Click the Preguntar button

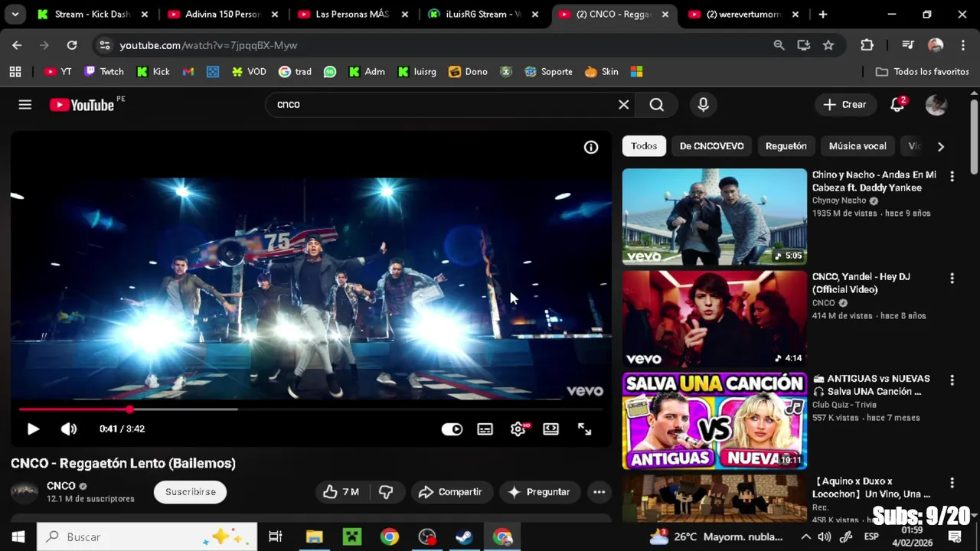(540, 492)
